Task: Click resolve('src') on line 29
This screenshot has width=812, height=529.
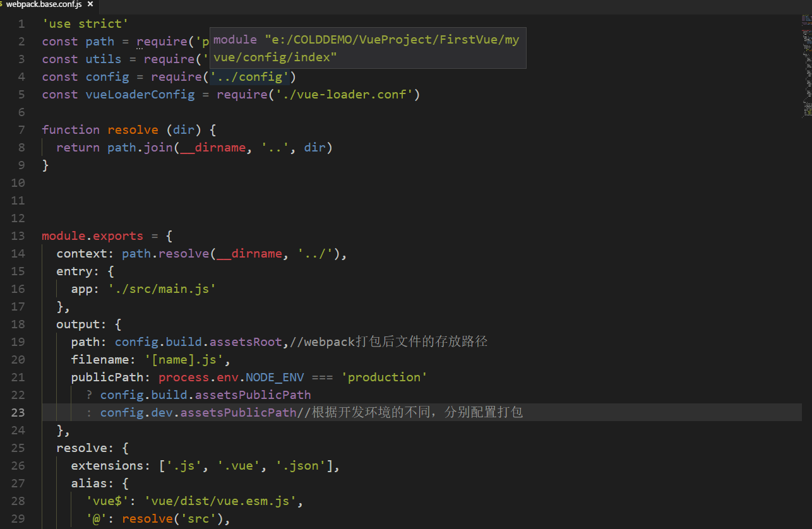Action: [173, 518]
